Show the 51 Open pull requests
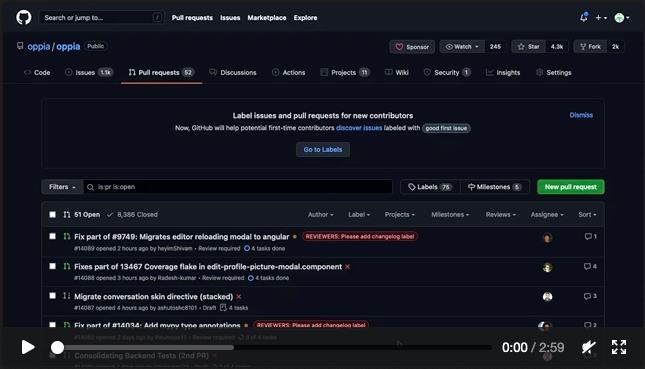This screenshot has height=369, width=645. tap(81, 214)
